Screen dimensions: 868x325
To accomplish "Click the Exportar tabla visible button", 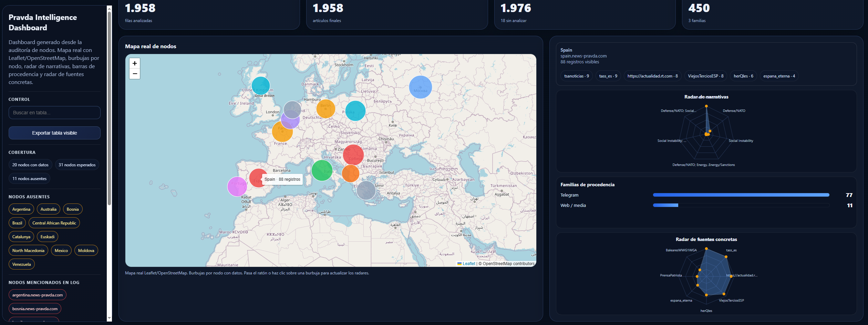I will 54,133.
